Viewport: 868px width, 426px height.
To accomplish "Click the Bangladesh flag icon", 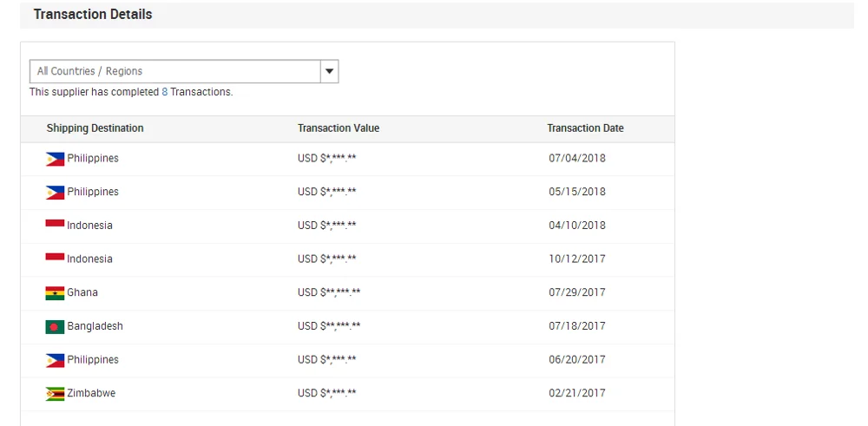I will click(x=55, y=327).
